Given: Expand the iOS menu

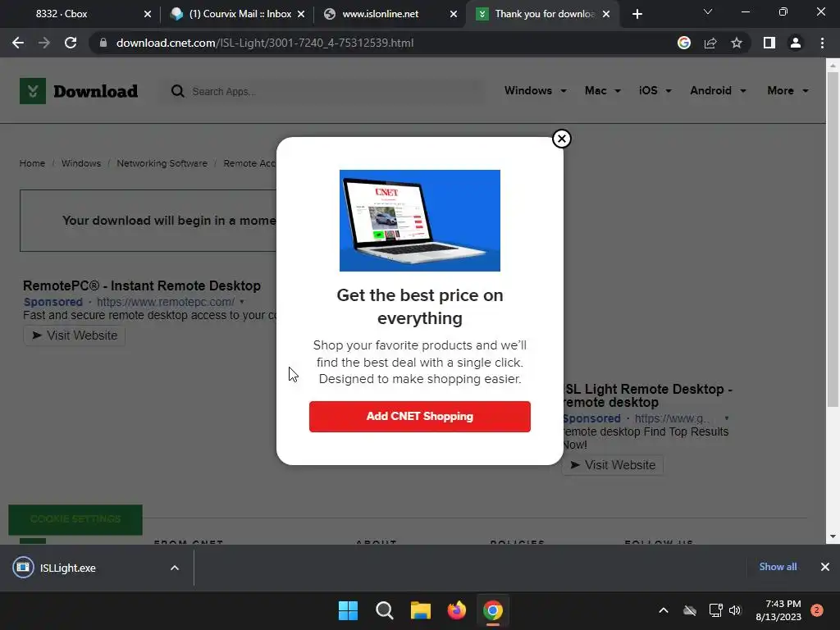Looking at the screenshot, I should [655, 90].
